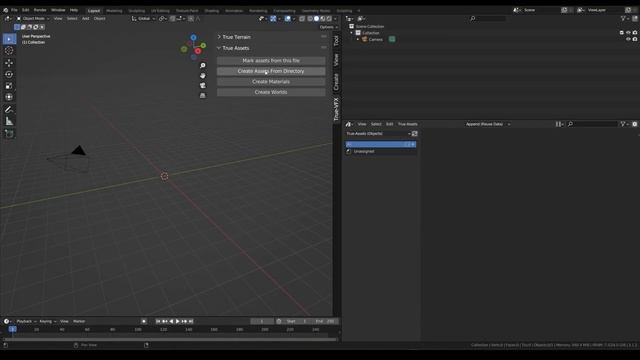Open the Outliner editor type icon
The height and width of the screenshot is (360, 640).
coord(349,18)
